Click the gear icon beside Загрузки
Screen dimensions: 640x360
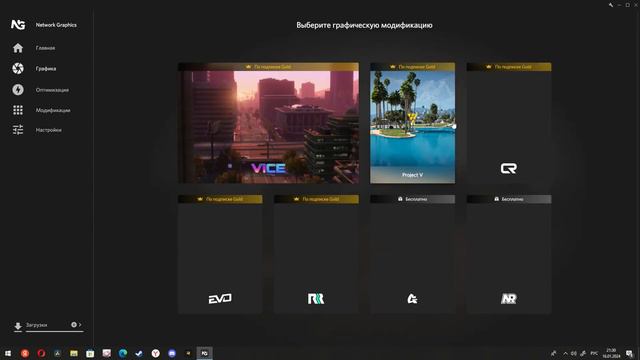[74, 325]
